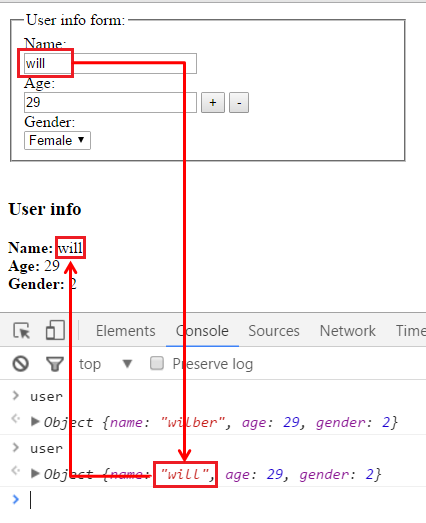426x523 pixels.
Task: Focus the Name input containing will
Action: 110,63
